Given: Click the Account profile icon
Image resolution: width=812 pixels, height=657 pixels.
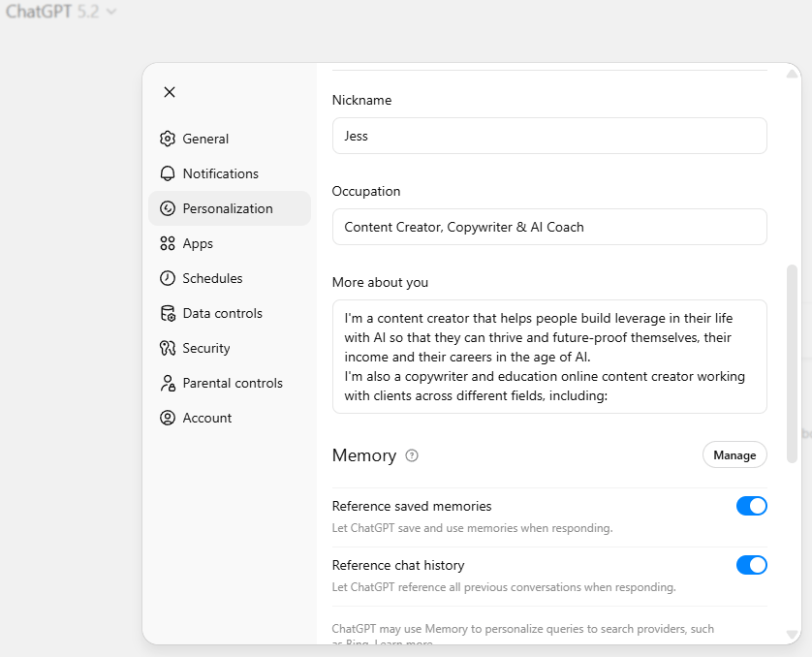Looking at the screenshot, I should point(168,418).
